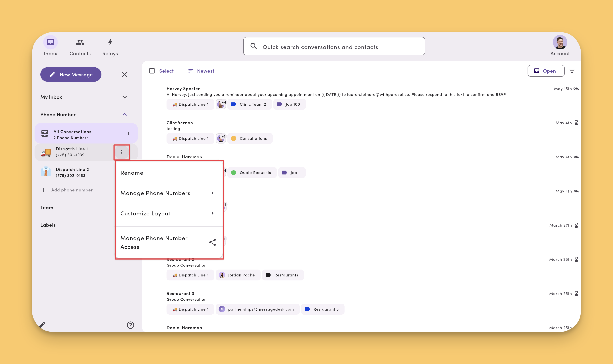Click the Job 100 label chip
613x364 pixels.
click(289, 104)
